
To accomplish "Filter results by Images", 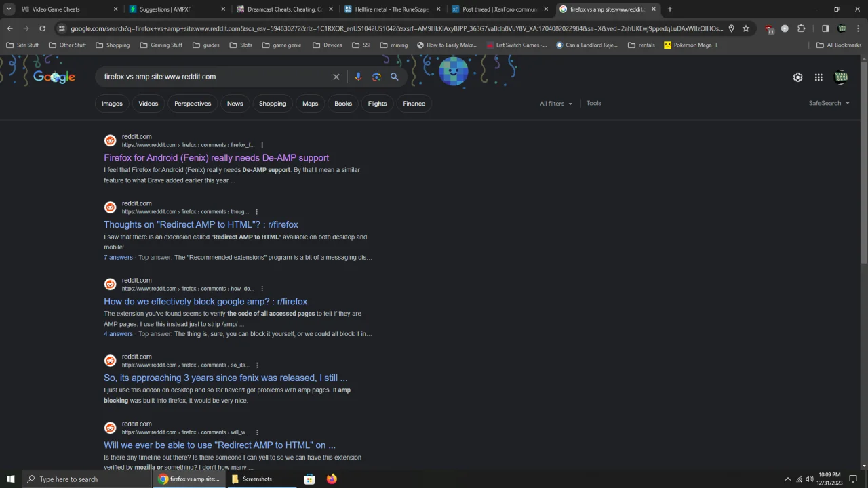I will click(112, 104).
